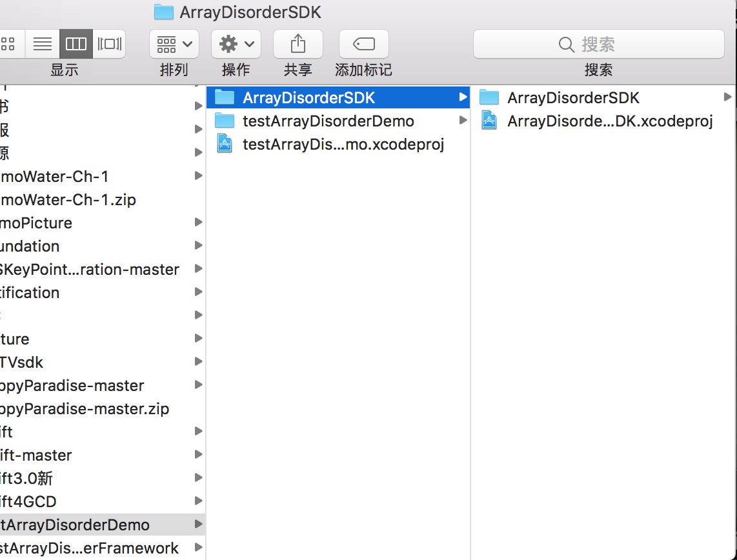Image resolution: width=737 pixels, height=560 pixels.
Task: Switch to list view mode
Action: pyautogui.click(x=43, y=44)
